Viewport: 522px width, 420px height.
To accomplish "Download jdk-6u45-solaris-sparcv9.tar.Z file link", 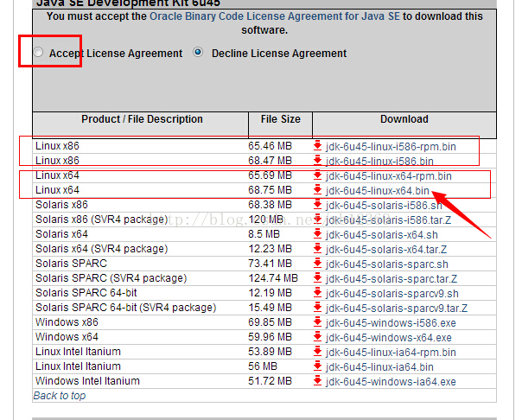I will coord(397,309).
